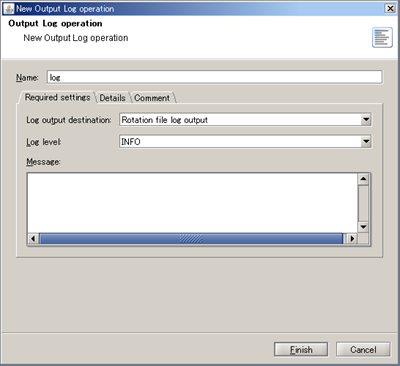Open the Details tab
The width and height of the screenshot is (400, 366).
(x=112, y=98)
